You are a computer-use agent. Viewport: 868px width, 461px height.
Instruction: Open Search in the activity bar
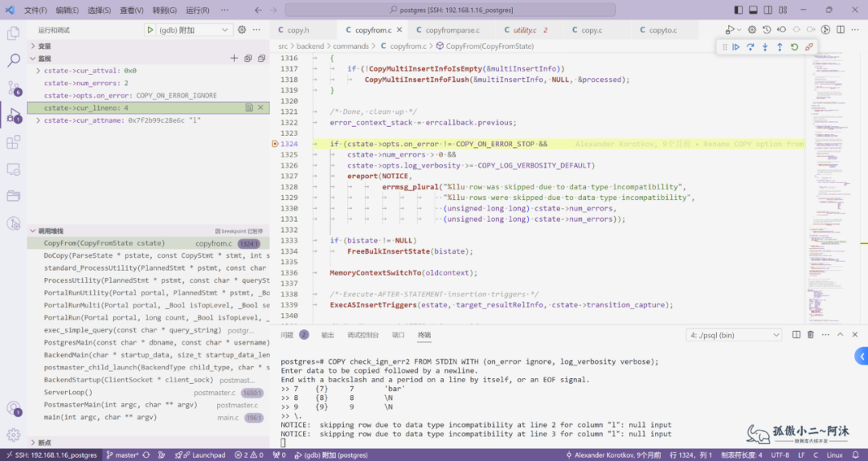[x=14, y=60]
